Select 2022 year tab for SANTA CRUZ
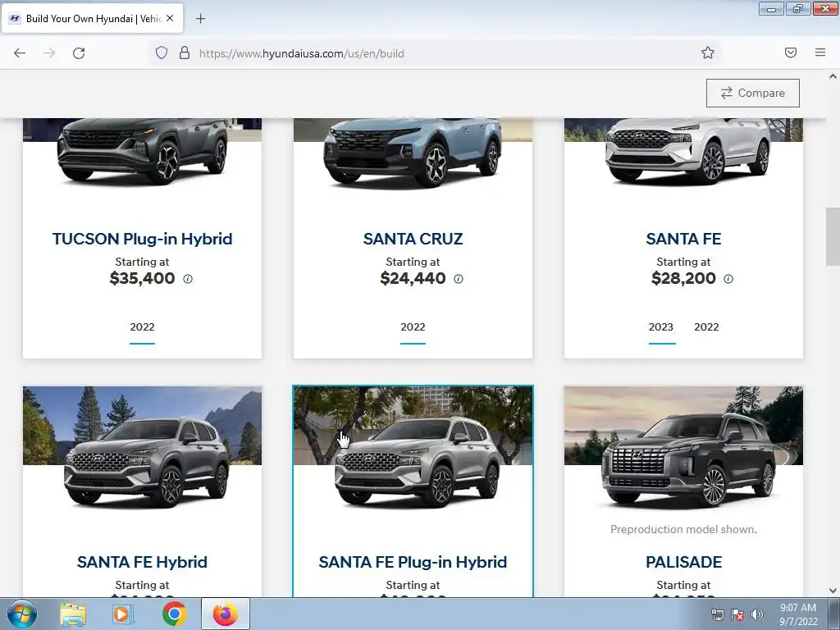Image resolution: width=840 pixels, height=630 pixels. click(413, 326)
